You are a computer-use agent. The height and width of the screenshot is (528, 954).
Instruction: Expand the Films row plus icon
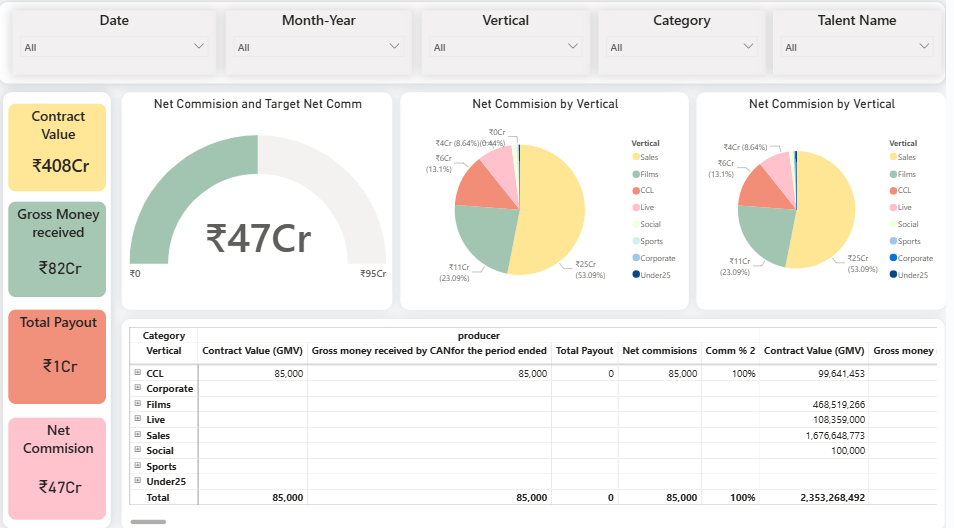137,404
